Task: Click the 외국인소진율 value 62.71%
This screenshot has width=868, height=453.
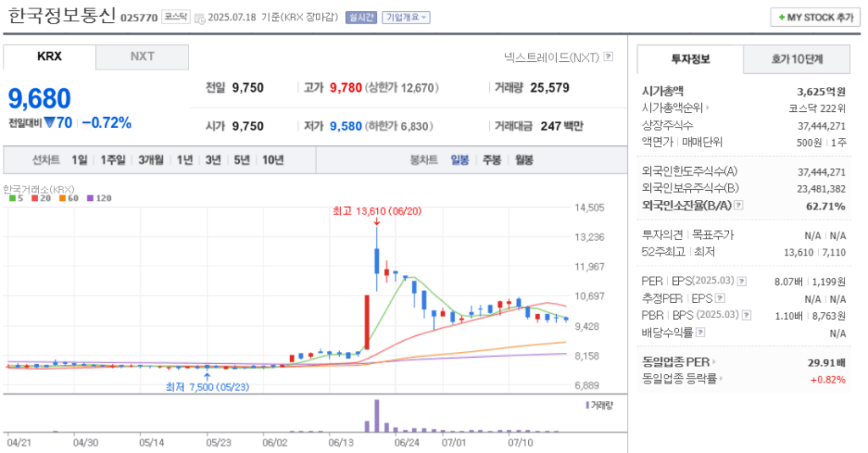Action: coord(826,206)
